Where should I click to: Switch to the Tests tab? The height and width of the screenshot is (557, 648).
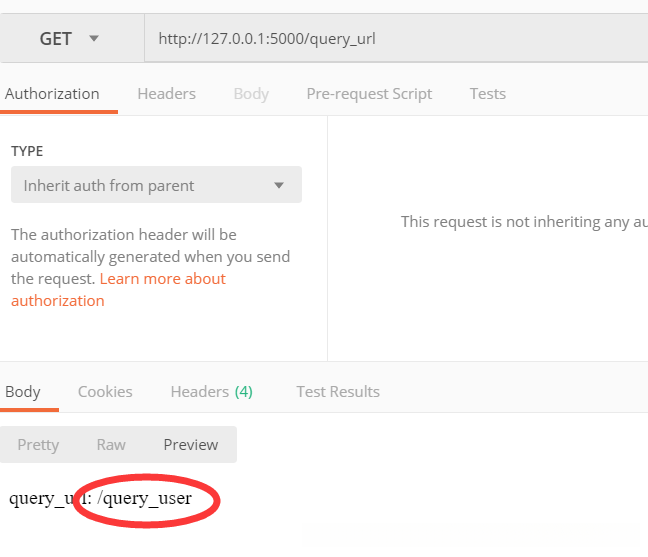click(487, 94)
